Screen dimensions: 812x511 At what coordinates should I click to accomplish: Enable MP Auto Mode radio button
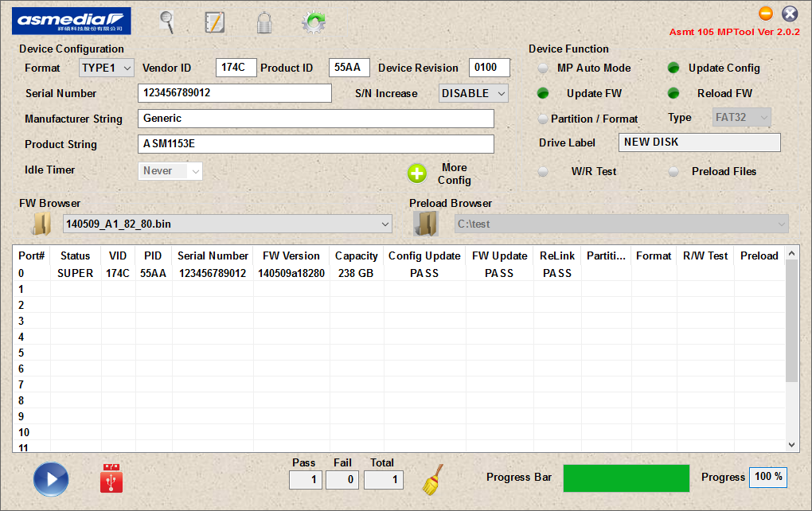tap(543, 68)
